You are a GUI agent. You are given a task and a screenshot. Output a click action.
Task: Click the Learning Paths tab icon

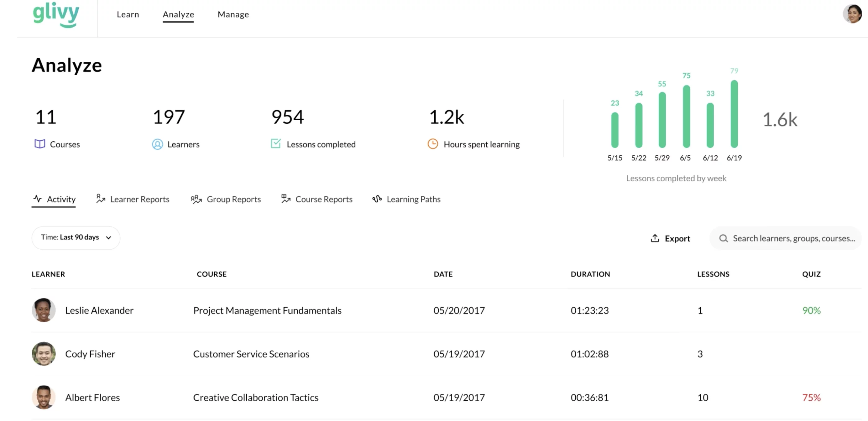377,199
